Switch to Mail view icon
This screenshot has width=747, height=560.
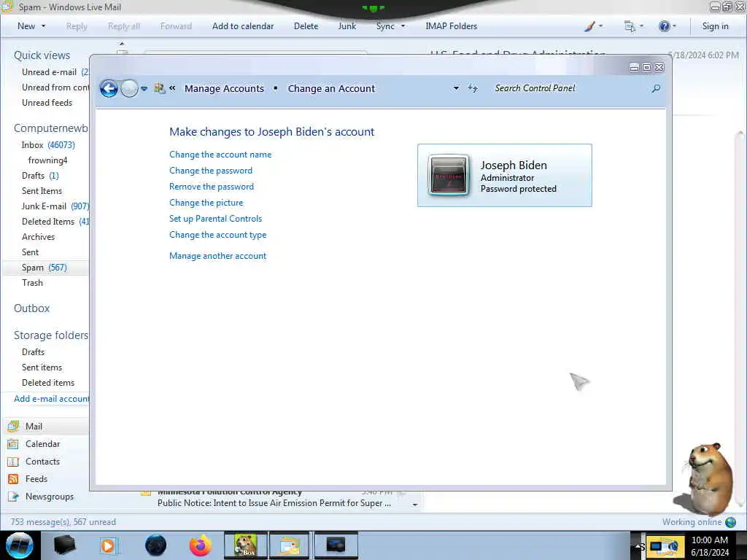tap(13, 426)
